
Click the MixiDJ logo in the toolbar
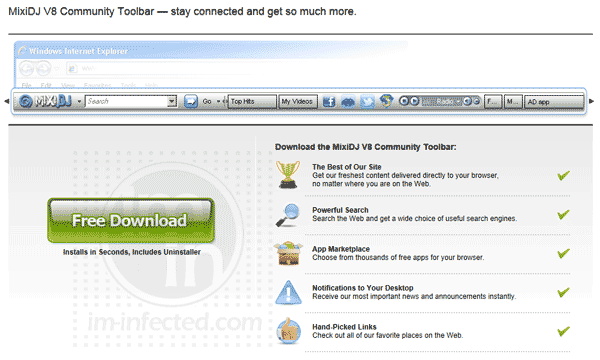[45, 101]
